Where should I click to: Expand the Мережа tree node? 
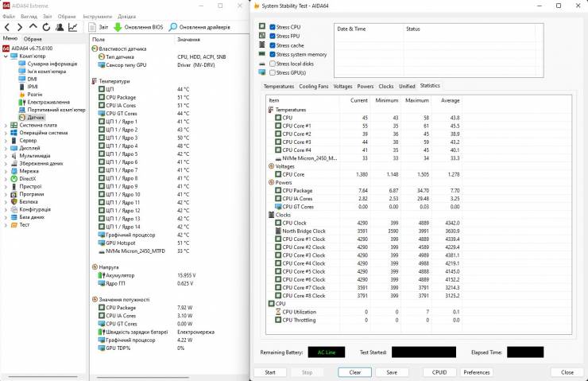point(6,171)
